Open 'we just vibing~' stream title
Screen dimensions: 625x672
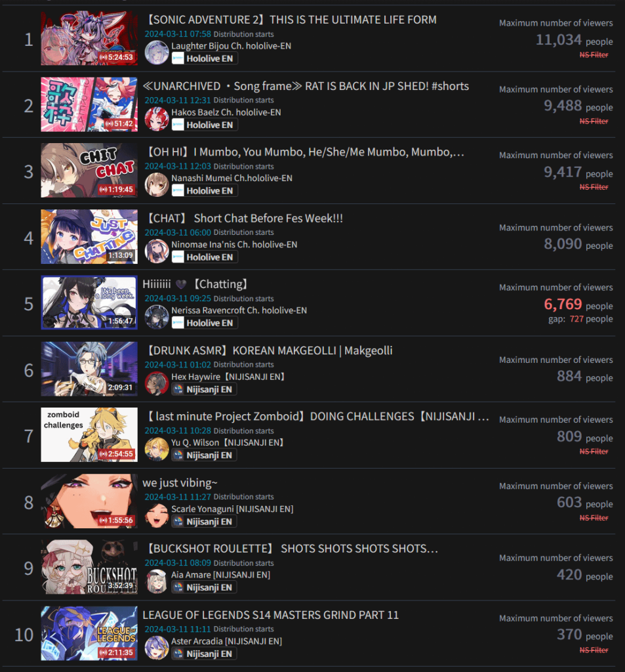(x=180, y=482)
